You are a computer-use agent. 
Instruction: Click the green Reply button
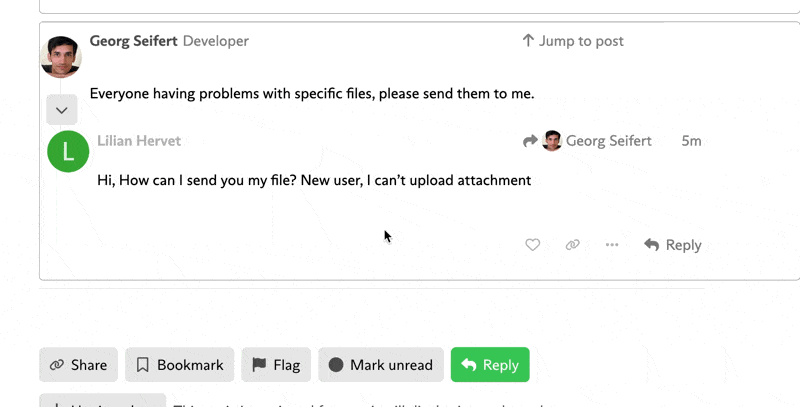pos(490,365)
